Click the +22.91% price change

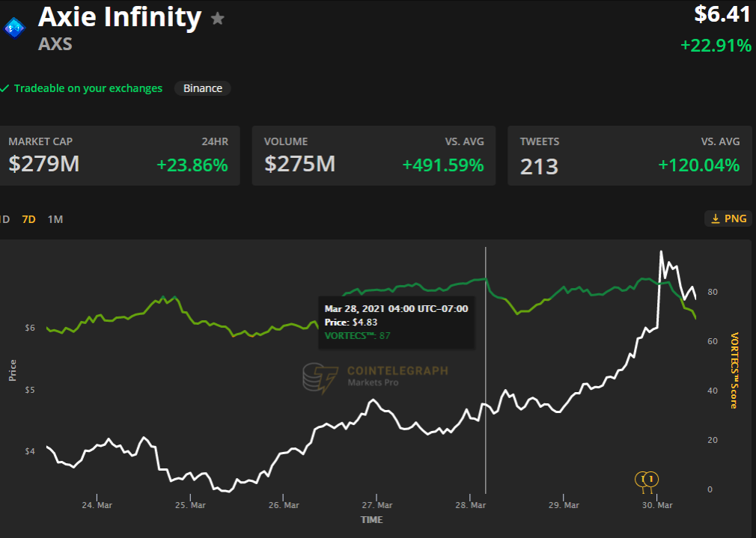[x=716, y=46]
